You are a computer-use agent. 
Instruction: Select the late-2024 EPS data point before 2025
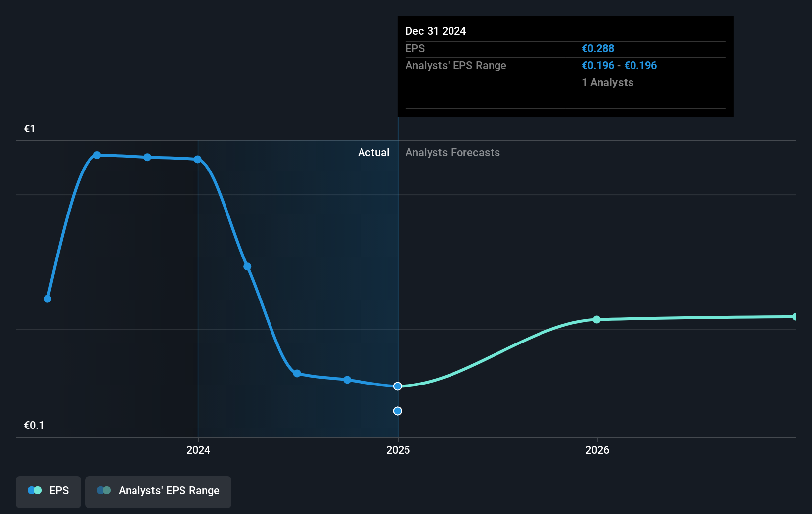[x=347, y=380]
